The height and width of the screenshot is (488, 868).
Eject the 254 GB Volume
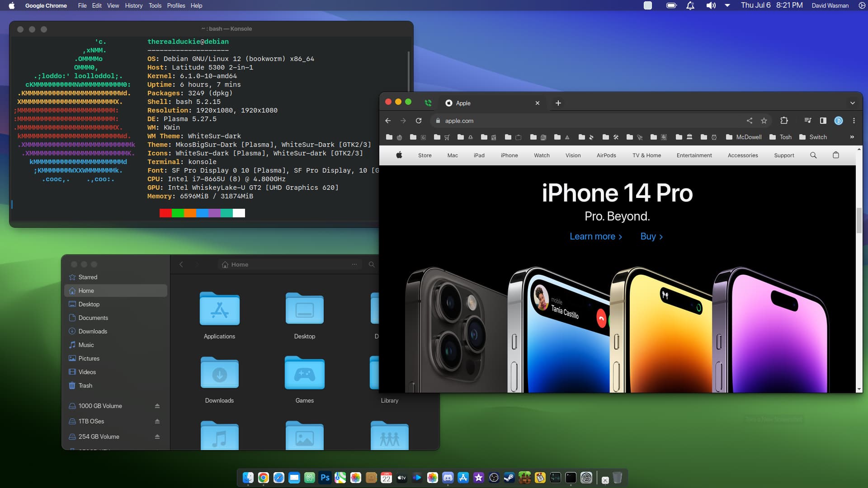(x=157, y=436)
